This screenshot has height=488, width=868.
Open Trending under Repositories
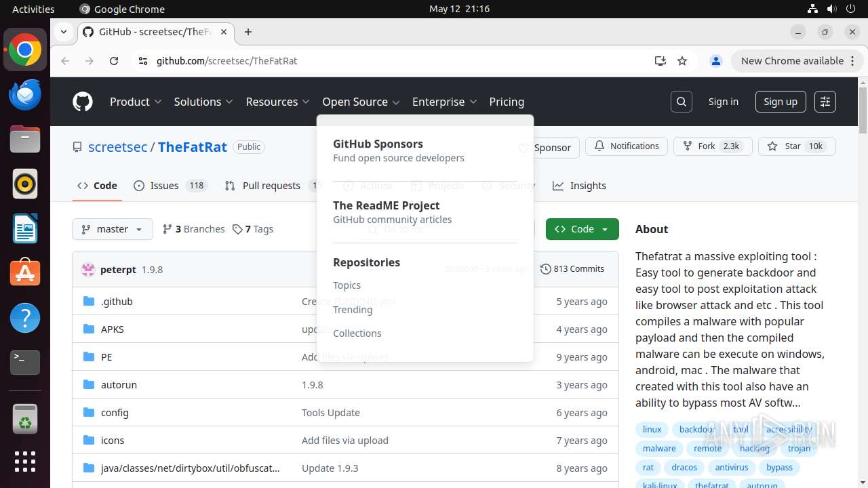(x=353, y=309)
